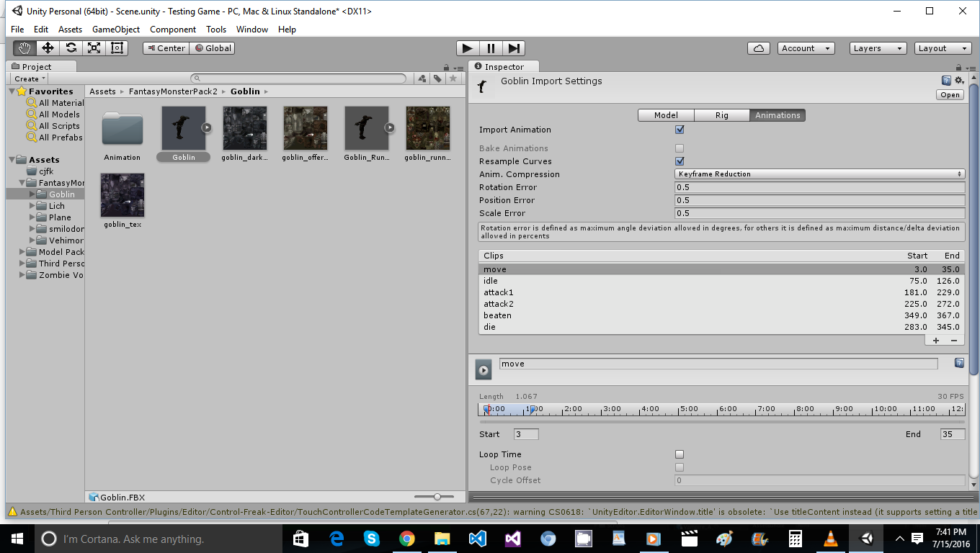Click the Open button in Inspector

coord(950,94)
